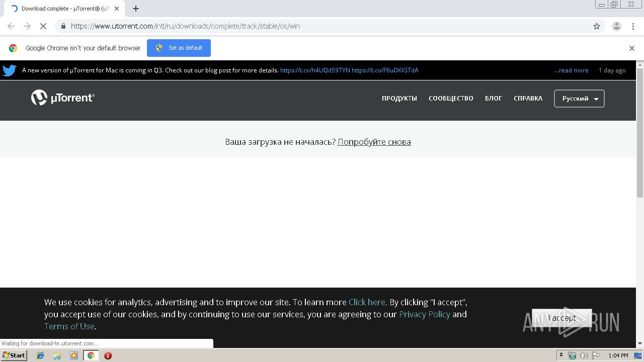The height and width of the screenshot is (362, 644).
Task: View site security lock icon info
Action: (63, 26)
